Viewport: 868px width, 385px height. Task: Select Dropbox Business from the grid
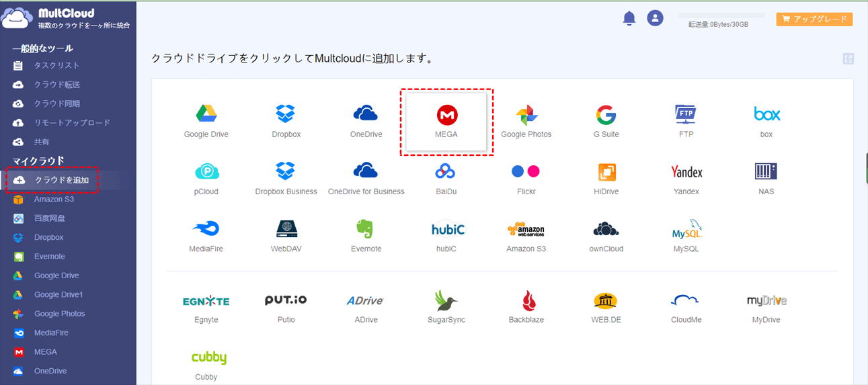(286, 179)
